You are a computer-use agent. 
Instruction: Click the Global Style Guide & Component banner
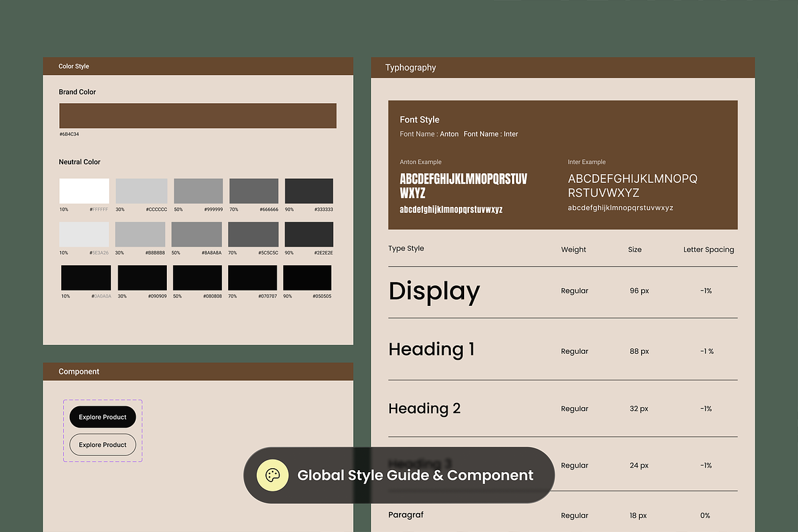pyautogui.click(x=399, y=475)
